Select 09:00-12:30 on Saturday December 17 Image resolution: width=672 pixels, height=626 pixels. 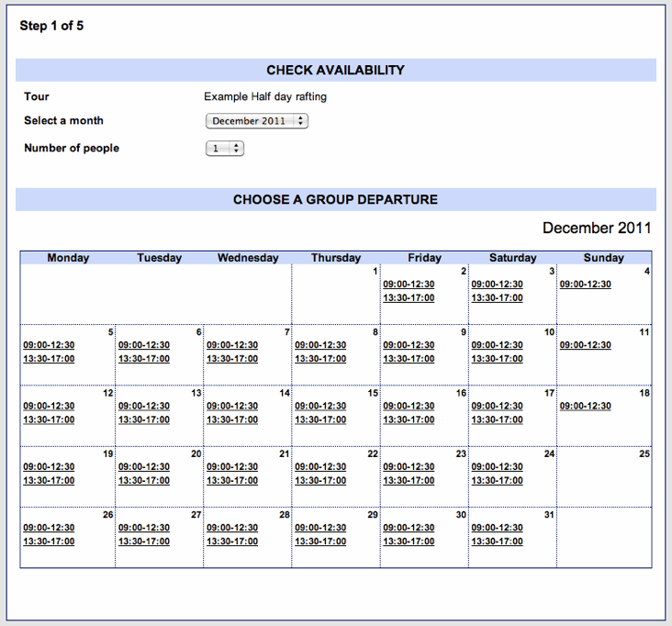pos(497,407)
